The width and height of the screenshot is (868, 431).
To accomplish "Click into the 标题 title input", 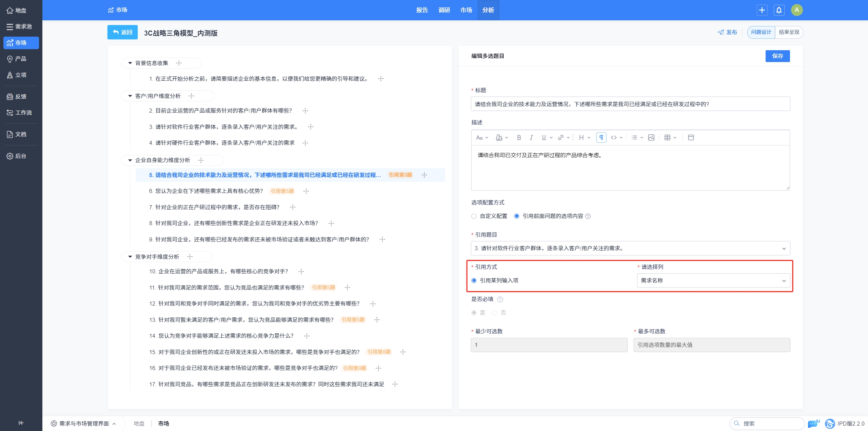I will 630,104.
